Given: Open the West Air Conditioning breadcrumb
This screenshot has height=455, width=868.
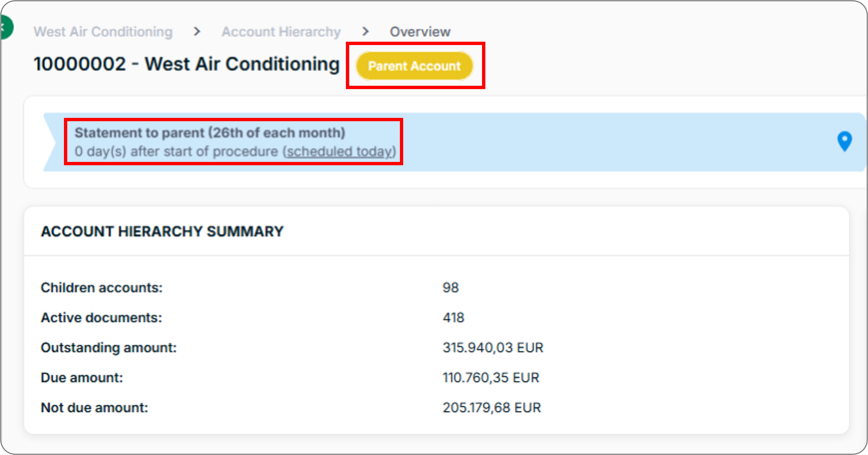Looking at the screenshot, I should click(x=103, y=32).
